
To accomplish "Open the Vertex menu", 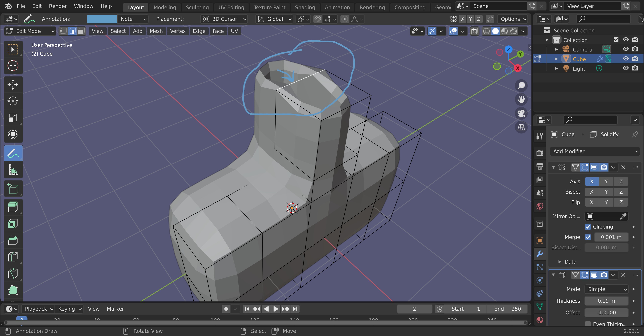I will 178,31.
